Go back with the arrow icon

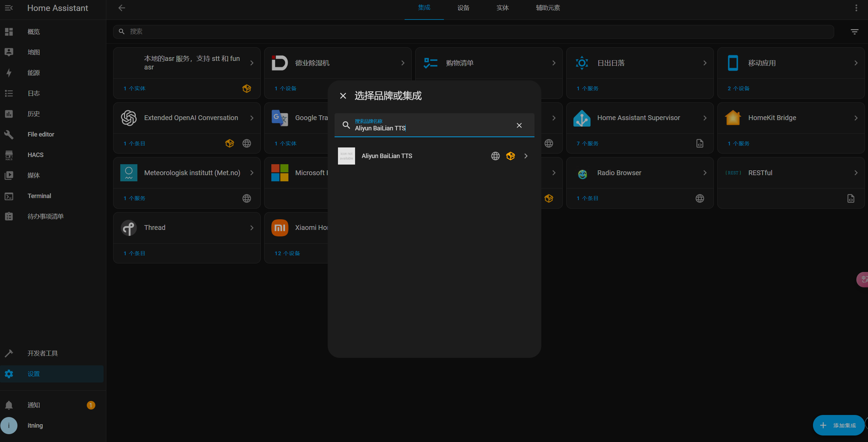coord(122,8)
